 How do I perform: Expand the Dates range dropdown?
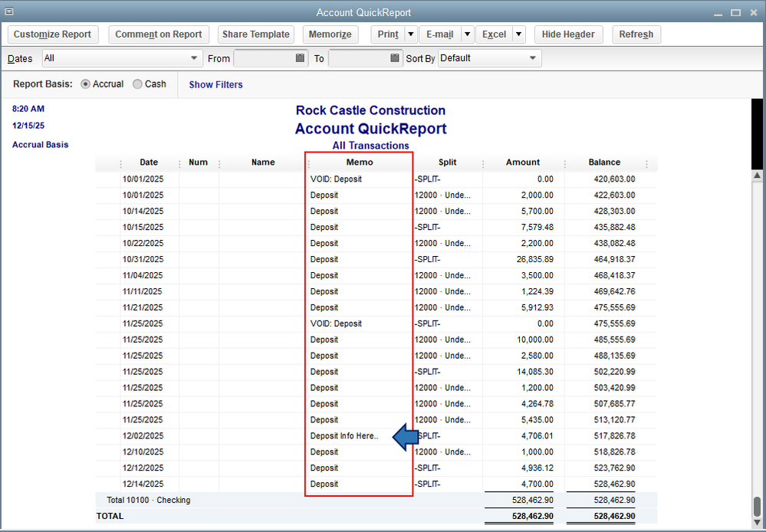194,58
